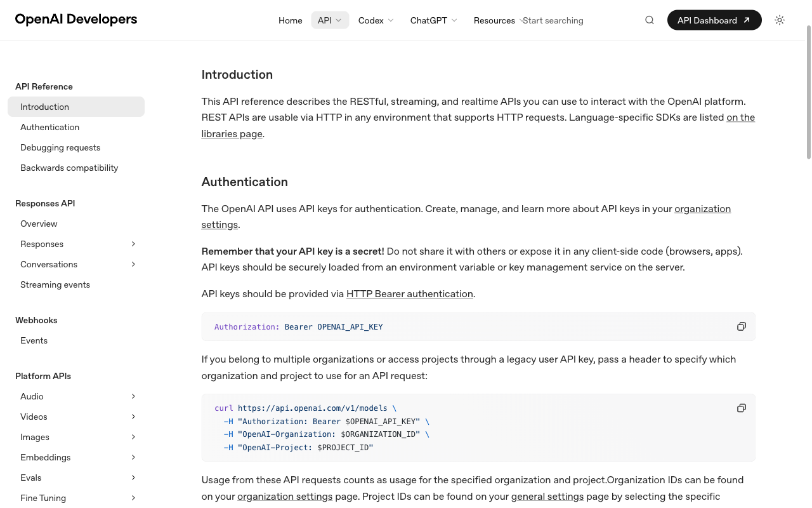Click the OpenAI Developers logo
The width and height of the screenshot is (812, 508).
tap(75, 19)
